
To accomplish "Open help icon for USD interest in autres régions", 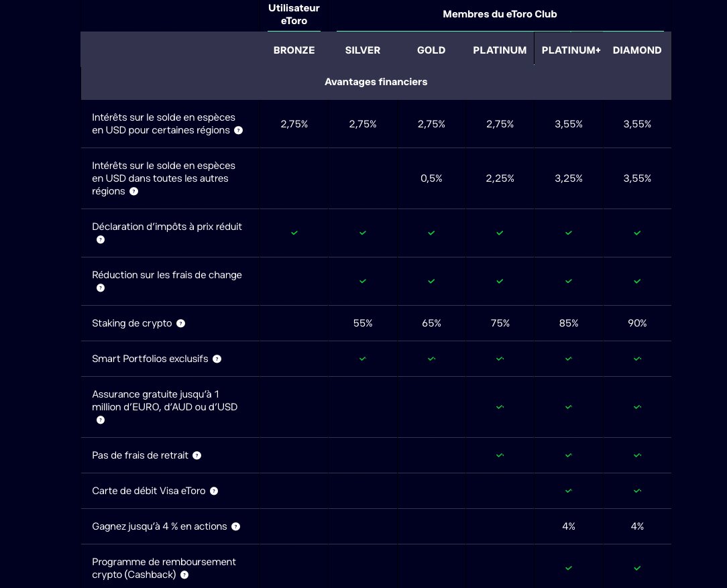I will click(x=133, y=191).
